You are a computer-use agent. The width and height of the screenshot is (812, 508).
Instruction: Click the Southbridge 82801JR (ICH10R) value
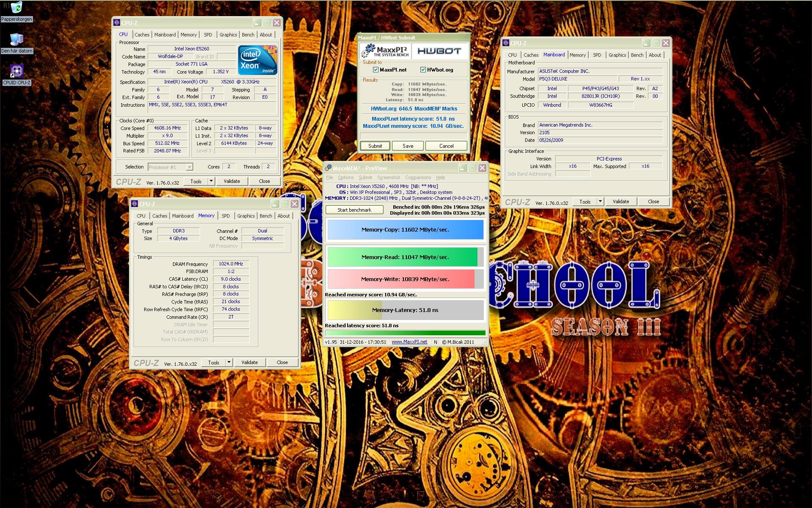[601, 96]
